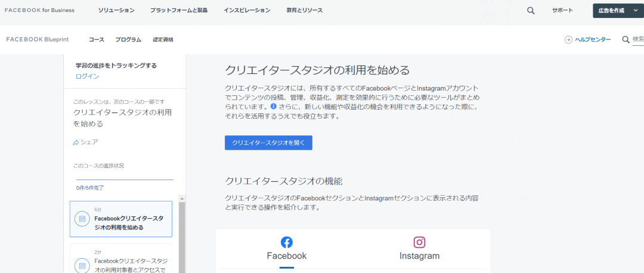This screenshot has width=644, height=273.
Task: Click the sidebar lesson list scrollbar
Action: 181,237
